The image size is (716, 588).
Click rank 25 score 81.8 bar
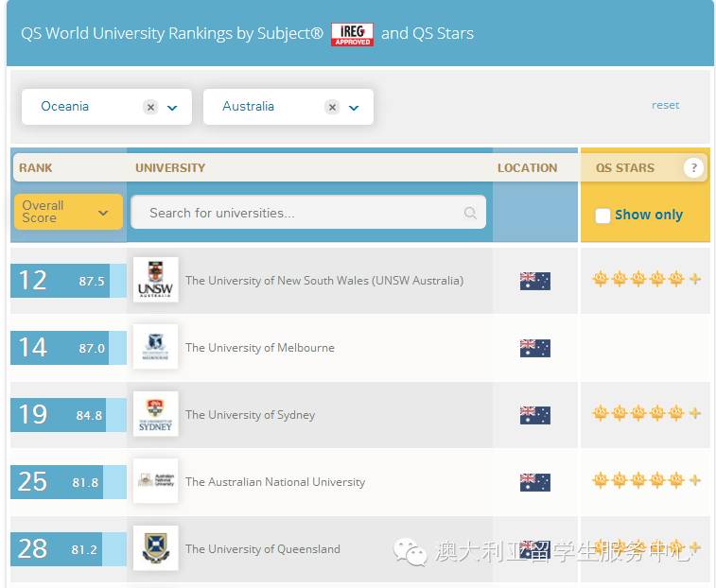coord(68,482)
